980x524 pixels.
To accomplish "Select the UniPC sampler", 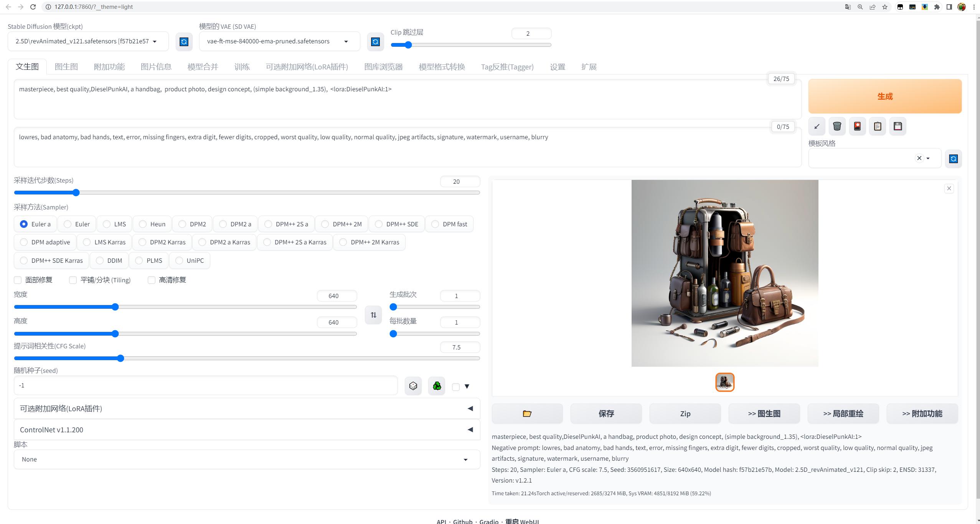I will (189, 260).
